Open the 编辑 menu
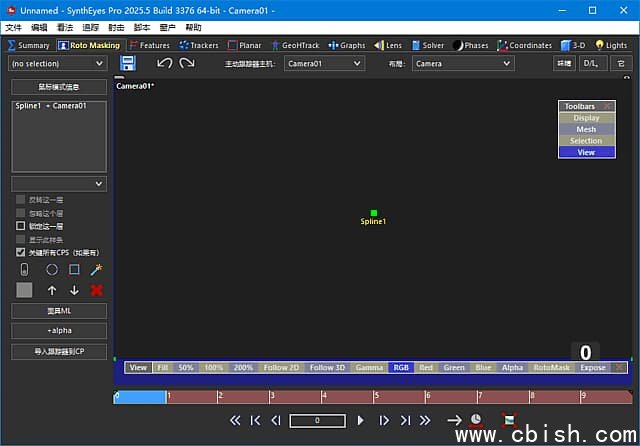 pyautogui.click(x=39, y=27)
